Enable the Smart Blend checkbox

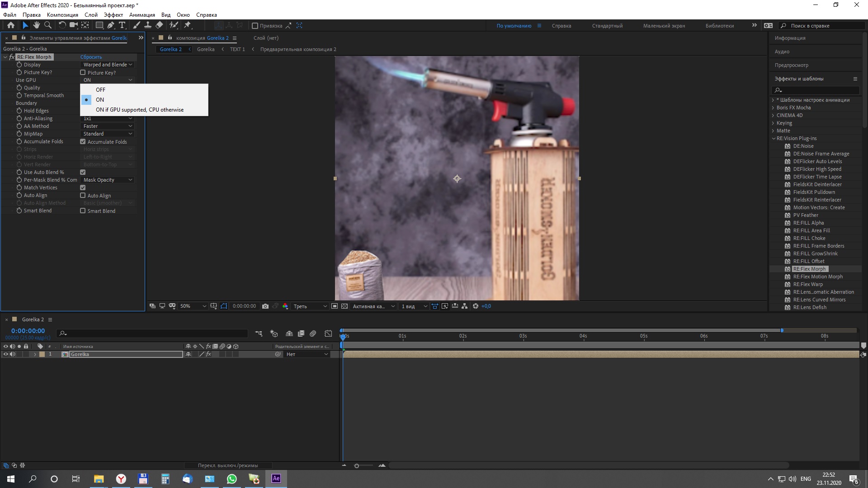tap(83, 211)
